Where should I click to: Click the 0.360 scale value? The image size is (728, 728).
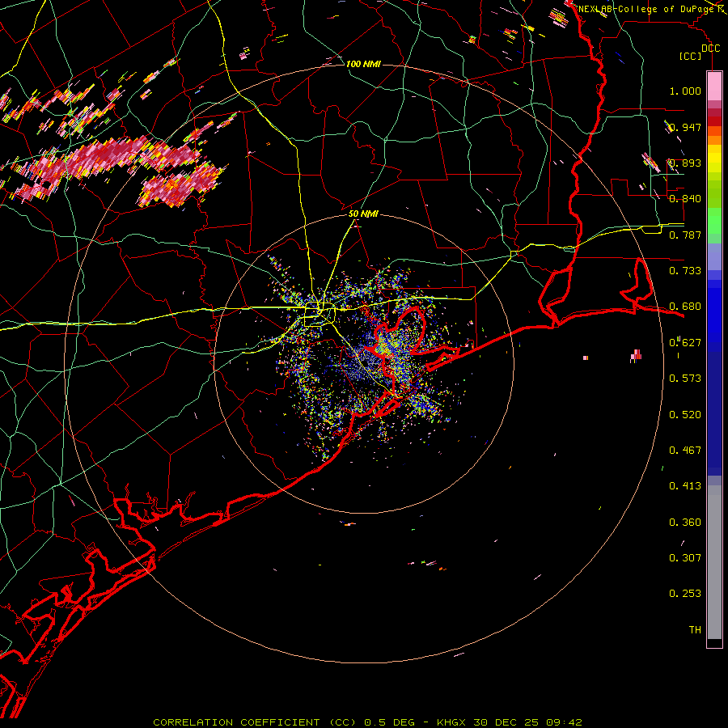pos(685,523)
